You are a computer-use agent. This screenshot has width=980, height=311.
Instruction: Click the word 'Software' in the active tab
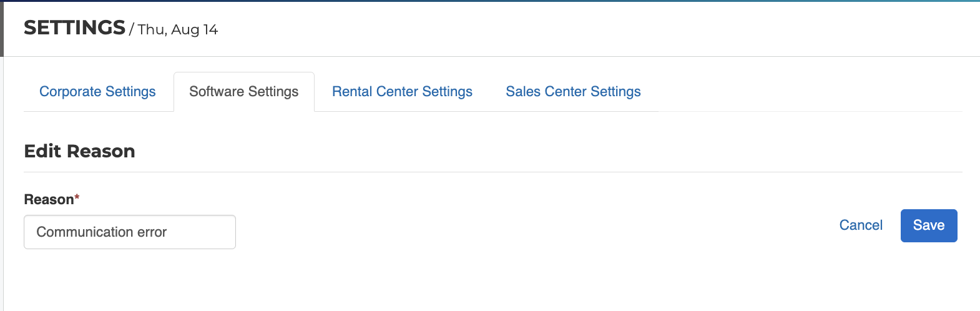point(217,92)
